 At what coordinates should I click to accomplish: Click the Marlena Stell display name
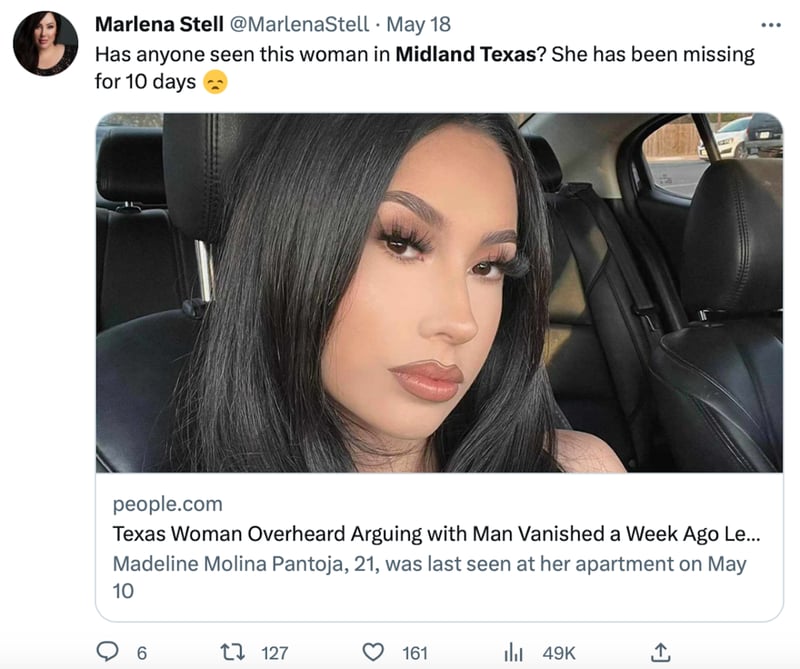159,24
